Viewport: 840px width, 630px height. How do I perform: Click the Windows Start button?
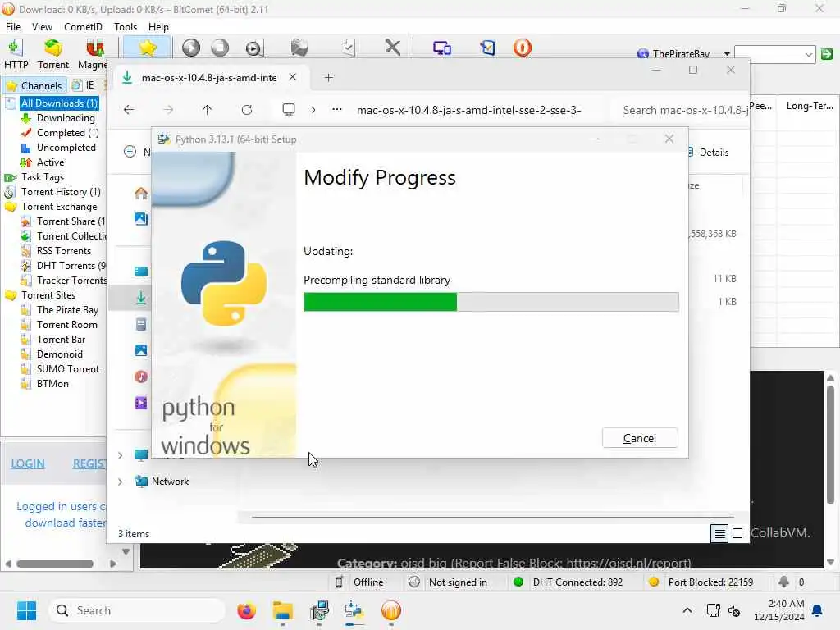click(x=26, y=610)
